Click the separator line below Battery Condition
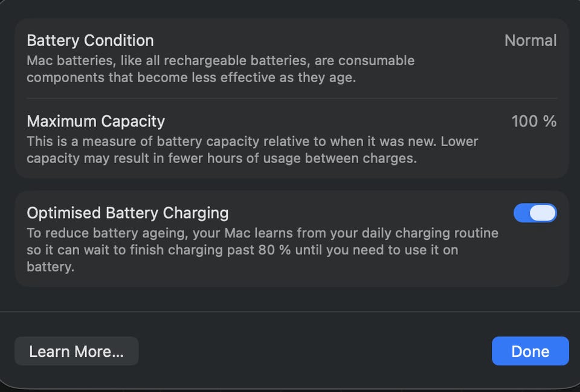Screen dimensions: 580x392 click(291, 98)
